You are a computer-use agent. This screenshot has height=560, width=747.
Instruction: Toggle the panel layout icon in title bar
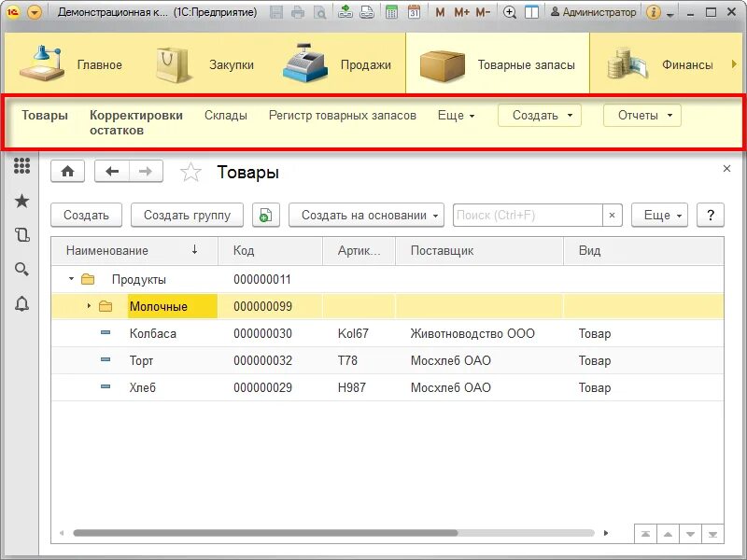coord(531,12)
